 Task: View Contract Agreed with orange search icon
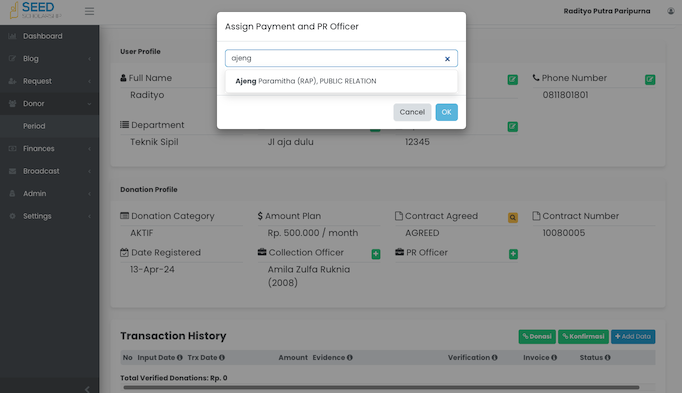click(x=513, y=218)
